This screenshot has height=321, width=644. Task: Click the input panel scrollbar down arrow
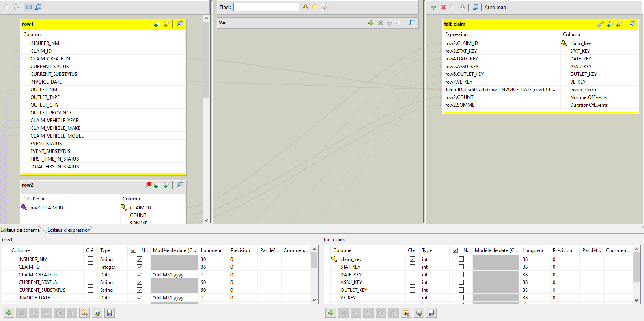(206, 220)
